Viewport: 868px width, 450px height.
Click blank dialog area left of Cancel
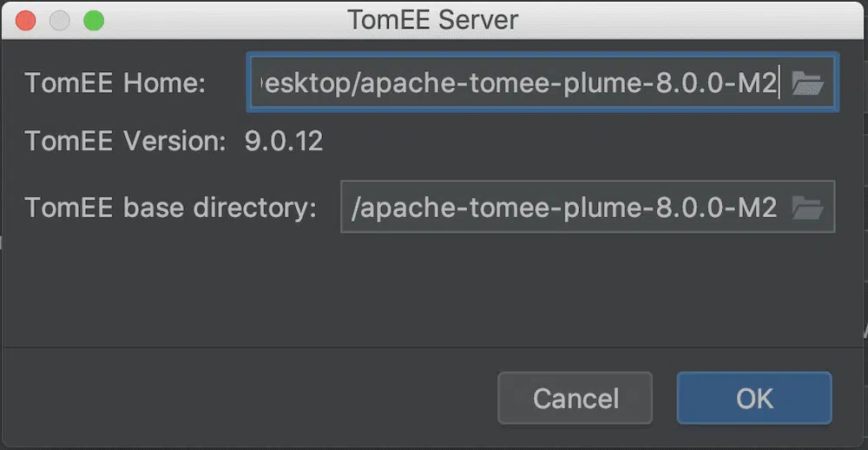(x=260, y=399)
